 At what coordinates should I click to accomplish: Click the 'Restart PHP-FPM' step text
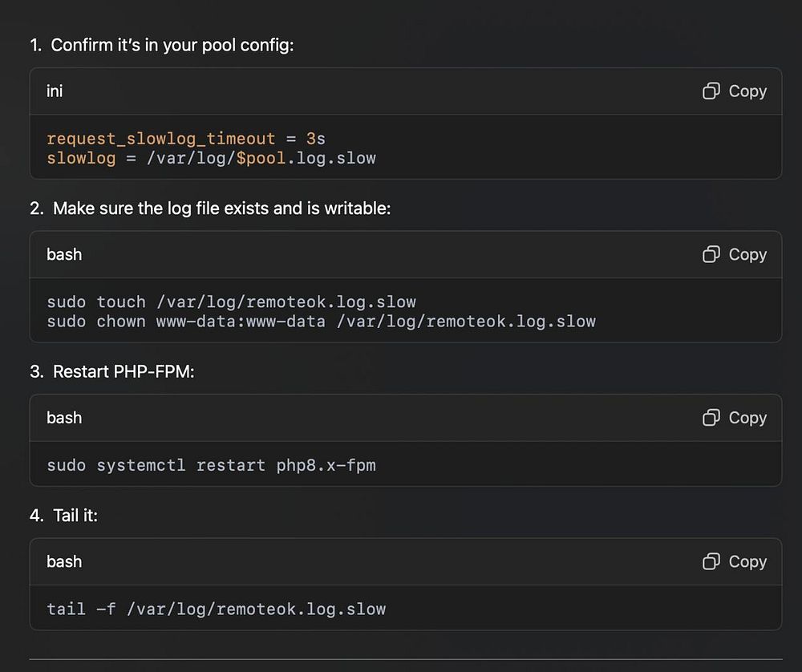point(124,372)
